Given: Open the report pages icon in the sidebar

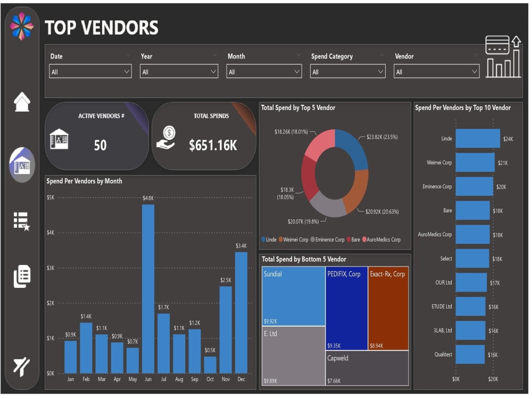Looking at the screenshot, I should [x=21, y=277].
